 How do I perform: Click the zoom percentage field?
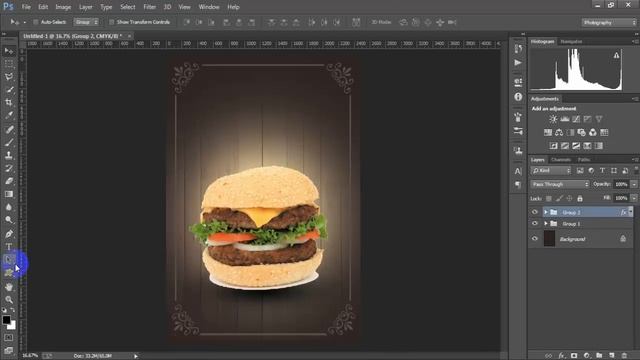[30, 356]
